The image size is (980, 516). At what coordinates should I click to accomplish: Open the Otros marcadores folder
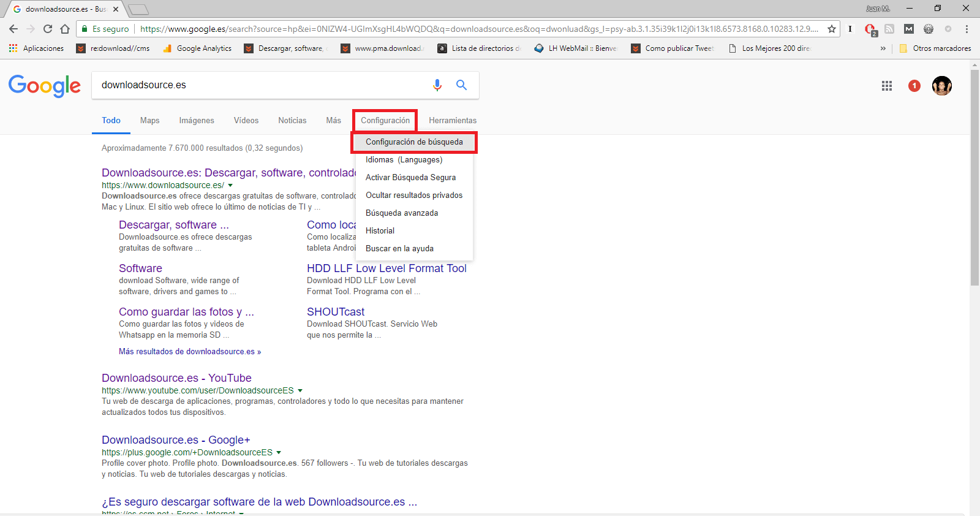point(935,48)
